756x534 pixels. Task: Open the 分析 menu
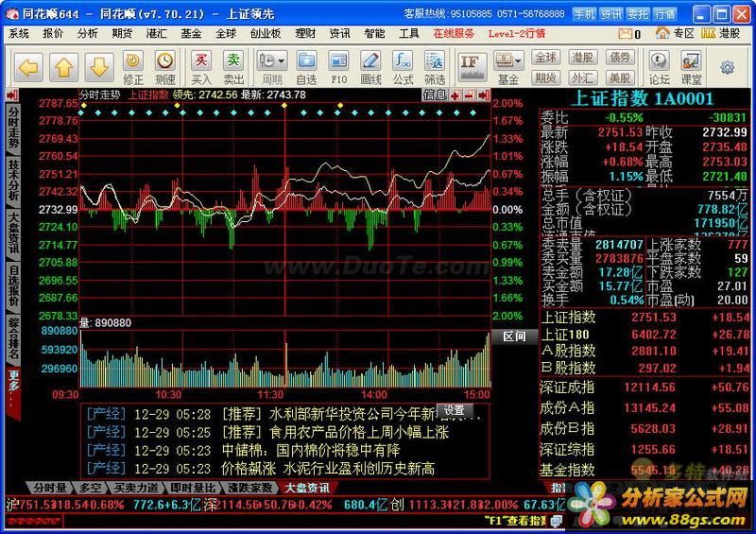[87, 33]
